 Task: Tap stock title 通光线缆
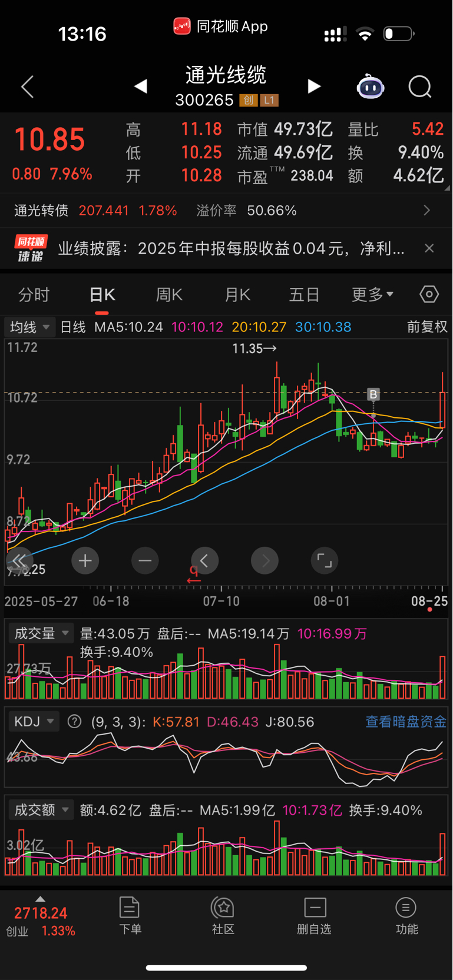pyautogui.click(x=226, y=75)
